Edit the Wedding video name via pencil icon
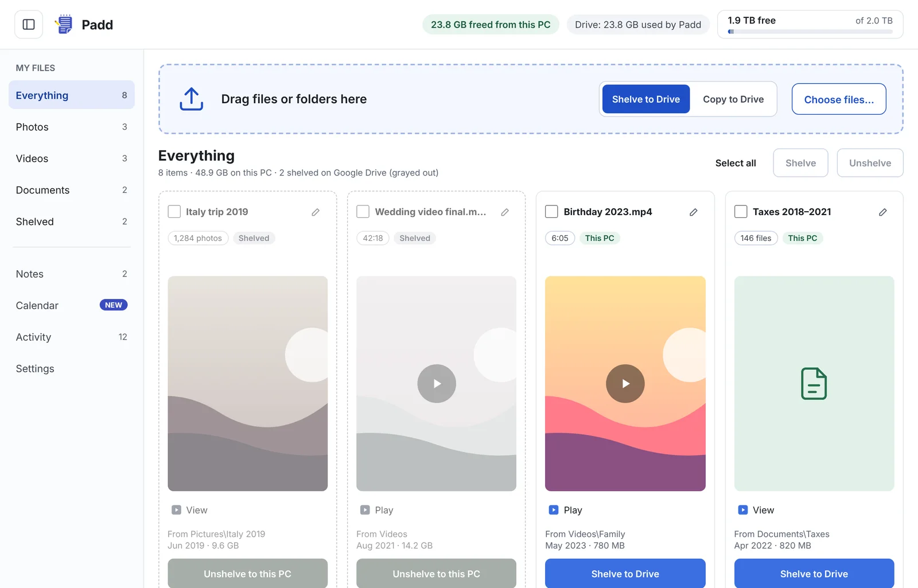The width and height of the screenshot is (918, 588). pyautogui.click(x=505, y=212)
